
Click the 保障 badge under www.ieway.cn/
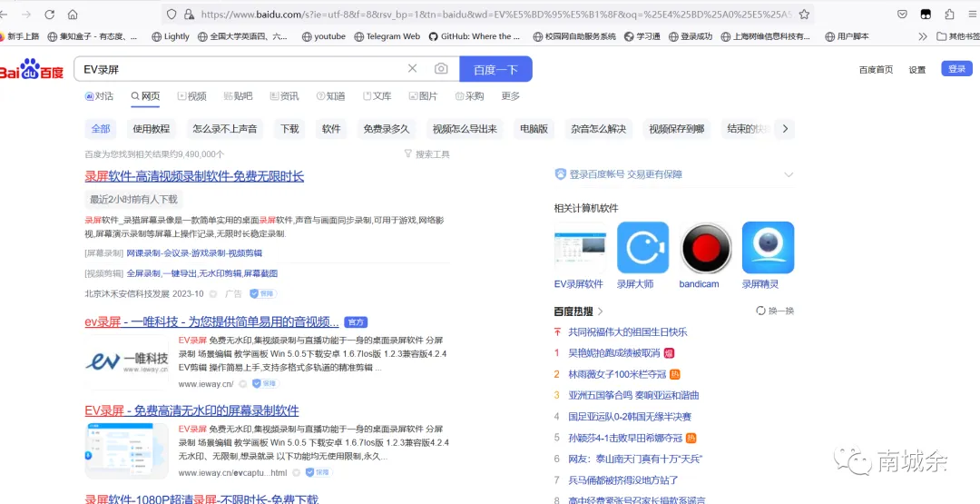[265, 383]
